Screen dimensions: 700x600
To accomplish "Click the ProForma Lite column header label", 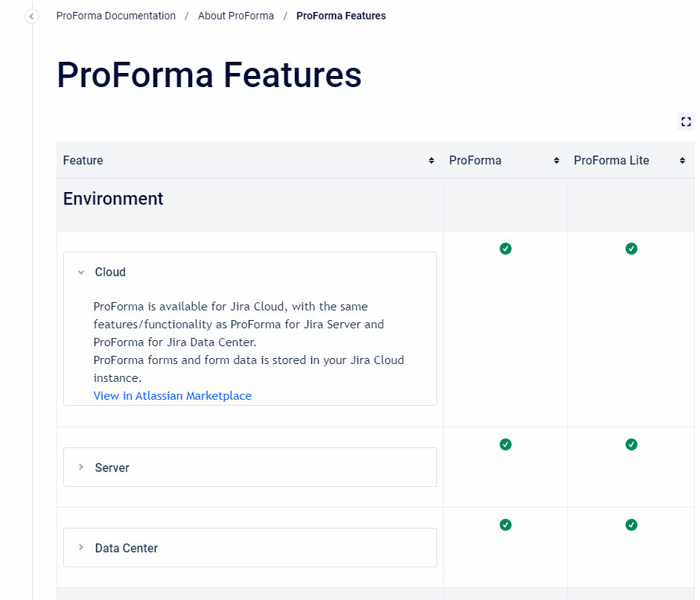I will (611, 160).
